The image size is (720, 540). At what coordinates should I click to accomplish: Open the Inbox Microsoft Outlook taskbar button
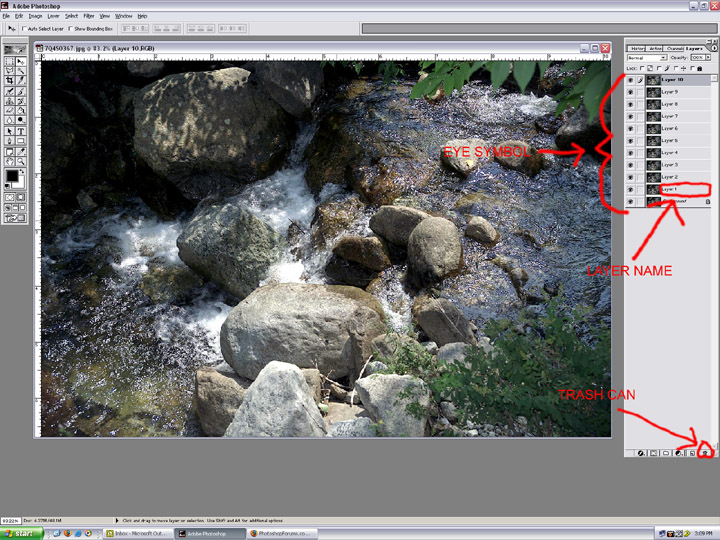click(138, 533)
